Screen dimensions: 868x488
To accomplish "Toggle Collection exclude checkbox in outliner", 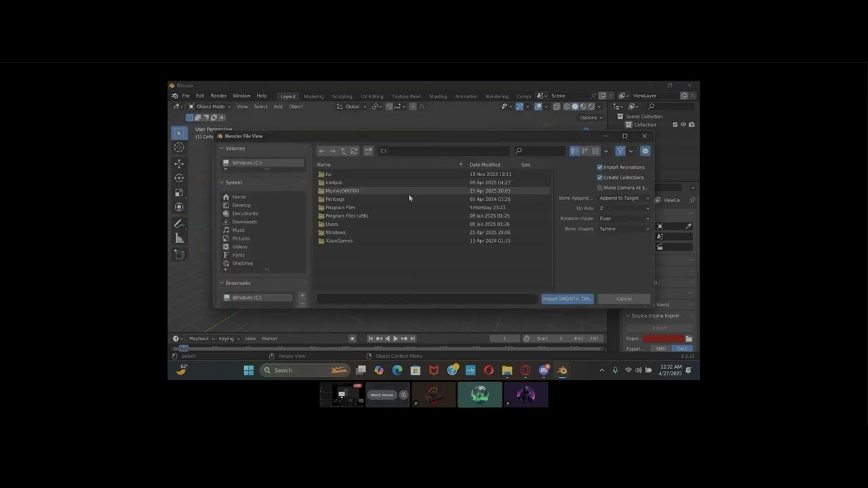I will click(x=675, y=125).
